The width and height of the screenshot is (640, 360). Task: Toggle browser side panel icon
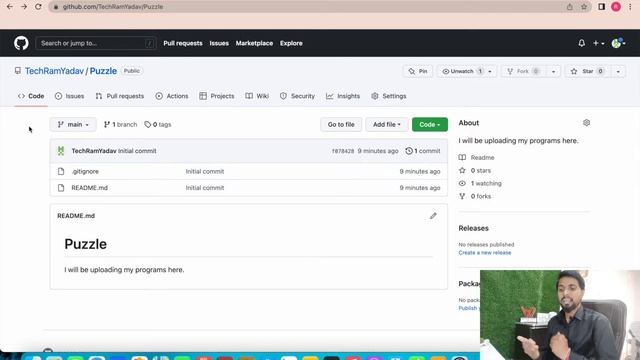point(602,7)
